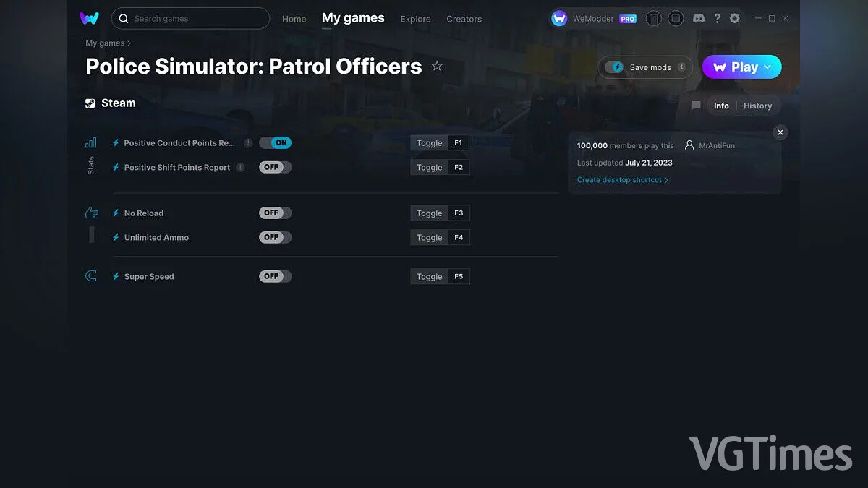
Task: Turn off Positive Conduct Points Report
Action: click(275, 142)
